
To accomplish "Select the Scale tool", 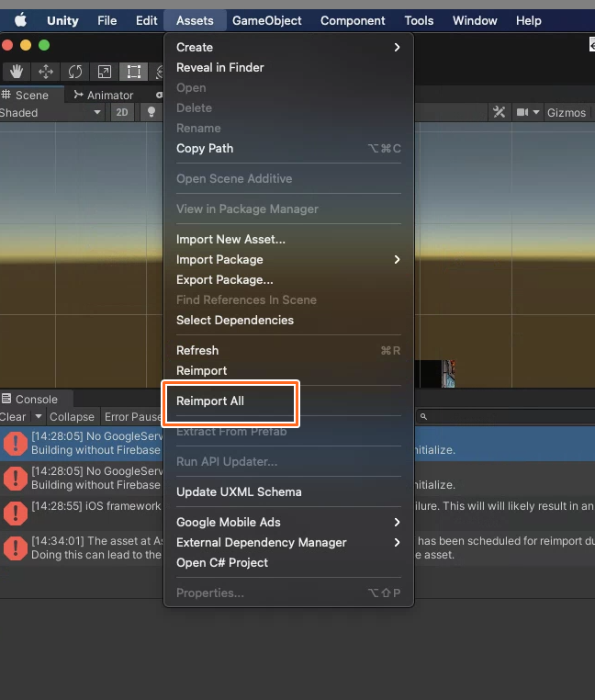I will (105, 72).
